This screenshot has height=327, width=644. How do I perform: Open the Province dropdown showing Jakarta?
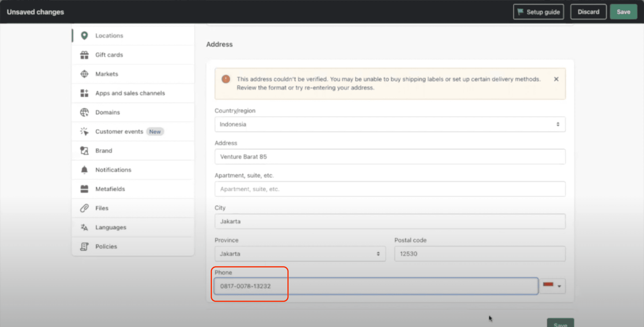[x=300, y=254]
